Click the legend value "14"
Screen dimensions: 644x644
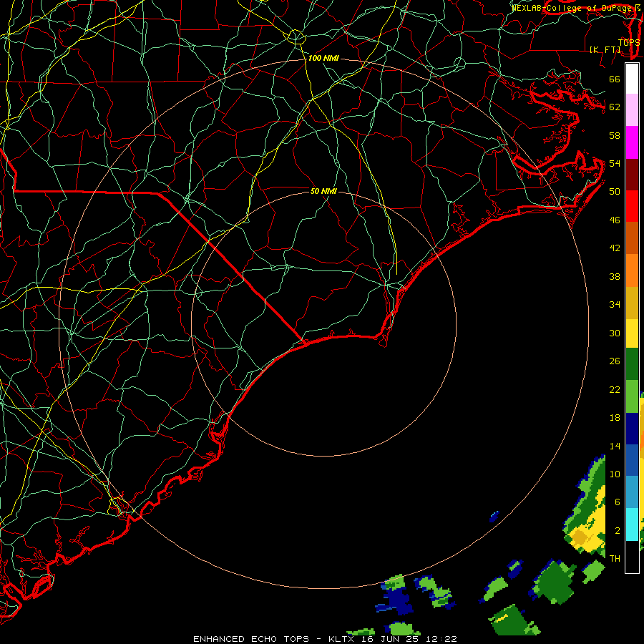point(615,446)
